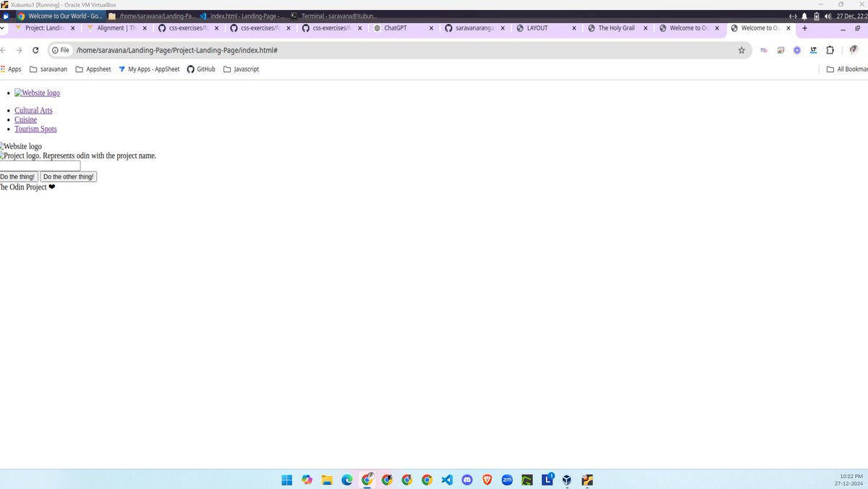Click the address bar URL
This screenshot has height=489, width=868.
coord(177,50)
